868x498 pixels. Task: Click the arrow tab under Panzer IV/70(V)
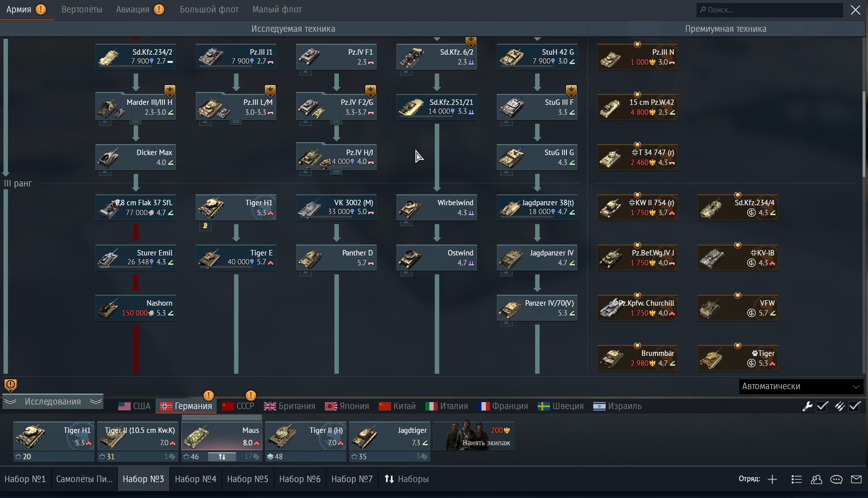tap(506, 323)
